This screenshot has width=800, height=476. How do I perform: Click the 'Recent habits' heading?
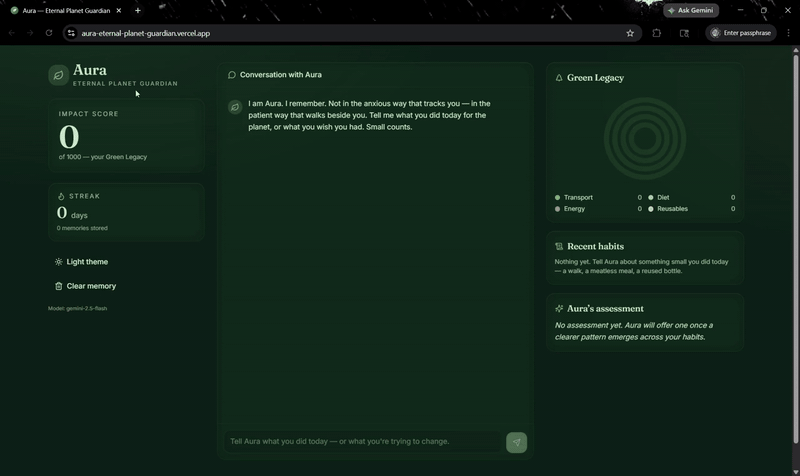pyautogui.click(x=595, y=246)
